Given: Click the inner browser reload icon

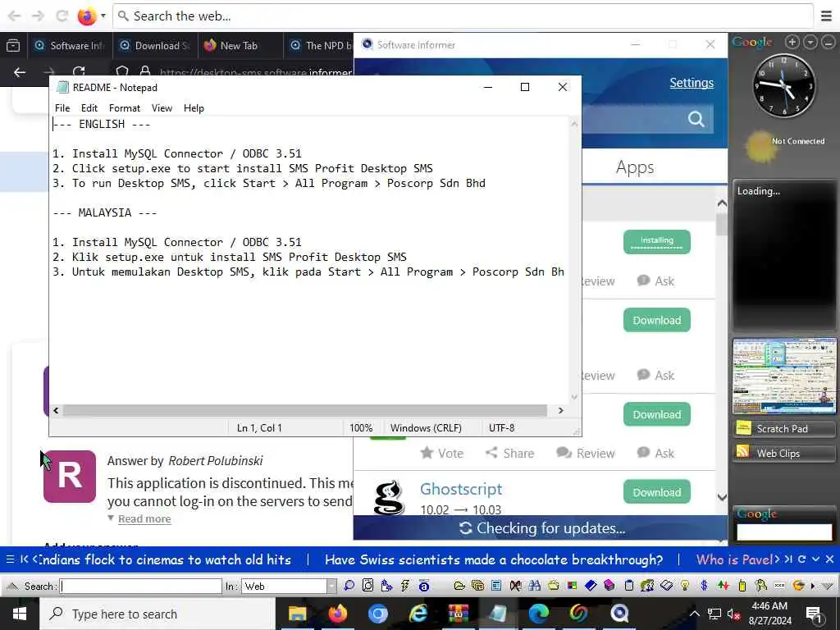Looking at the screenshot, I should tap(79, 72).
